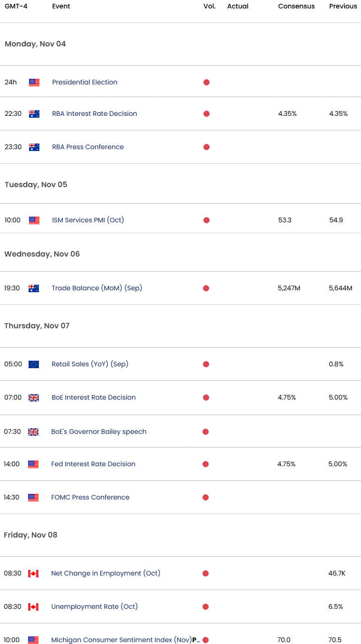Open the BoE Interest Rate Decision event
The width and height of the screenshot is (361, 644).
[x=94, y=397]
